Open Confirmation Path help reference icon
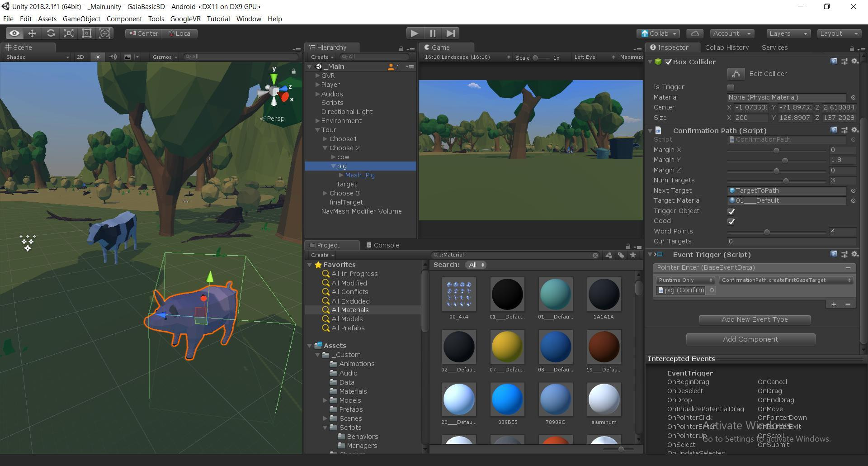The height and width of the screenshot is (466, 868). tap(834, 130)
